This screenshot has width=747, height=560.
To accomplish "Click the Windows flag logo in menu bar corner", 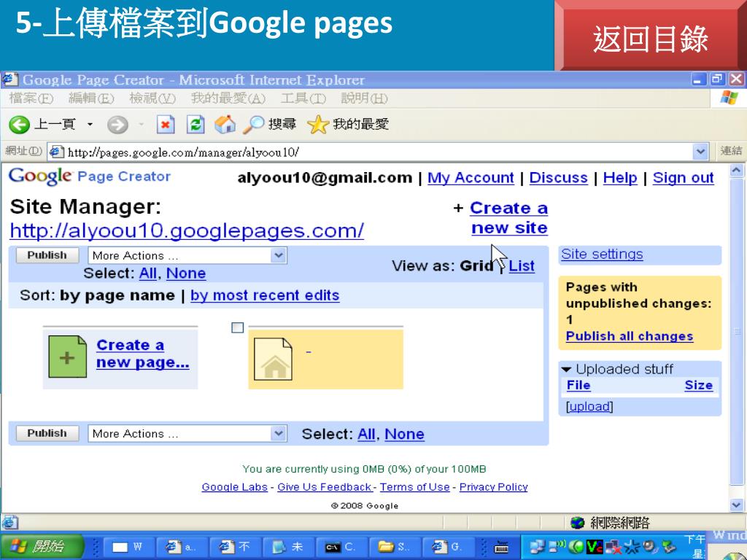I will click(729, 98).
